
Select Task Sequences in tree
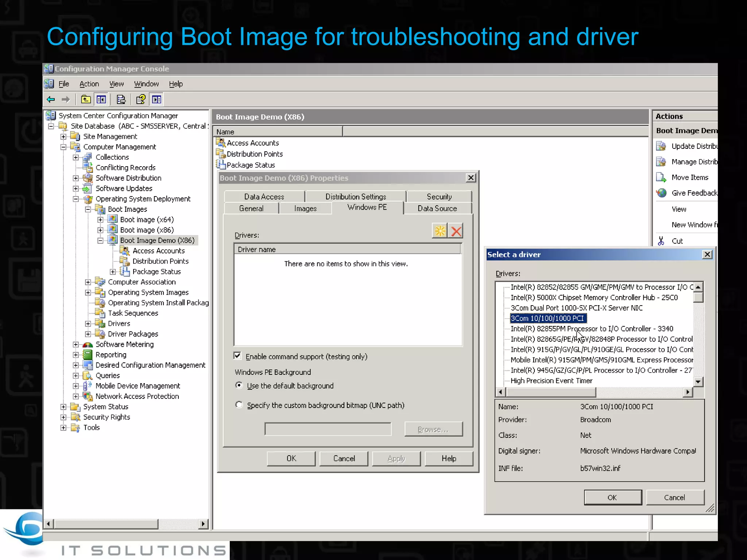click(133, 313)
